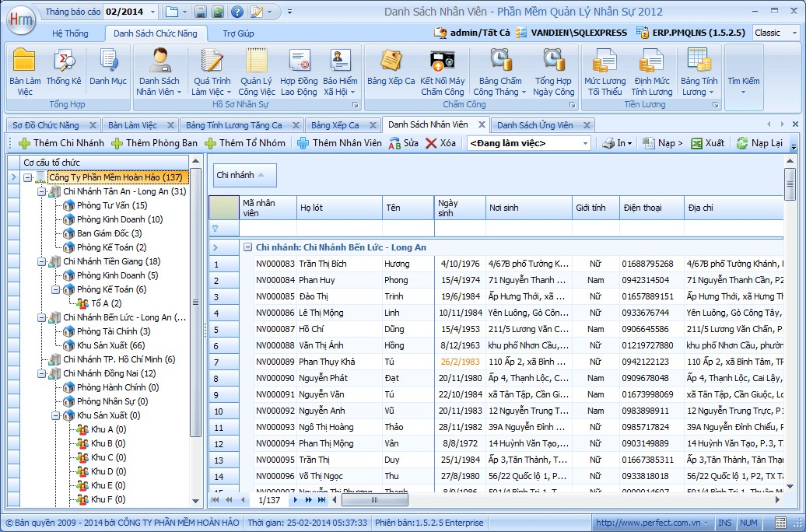Click the Bảo Hiểm Xã Hội icon

pyautogui.click(x=340, y=72)
